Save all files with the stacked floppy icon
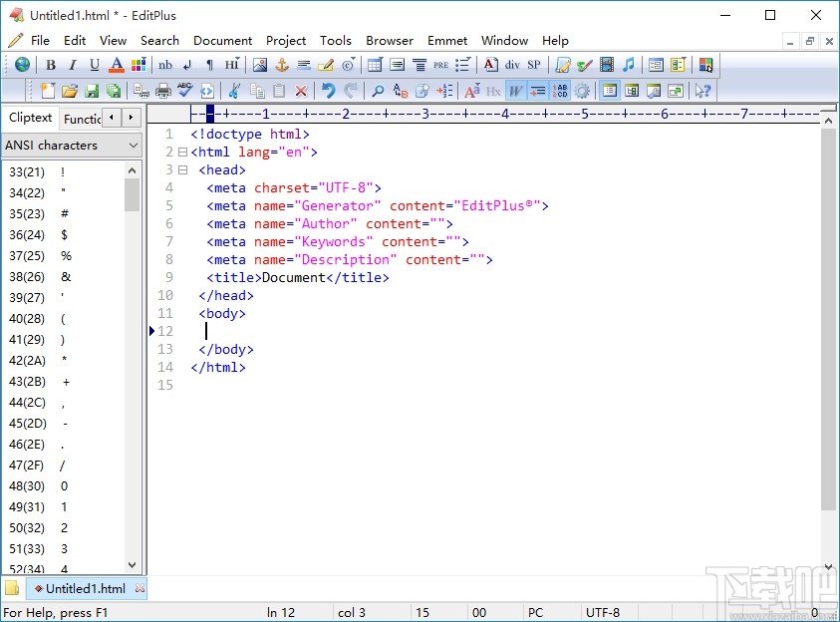 pos(114,91)
